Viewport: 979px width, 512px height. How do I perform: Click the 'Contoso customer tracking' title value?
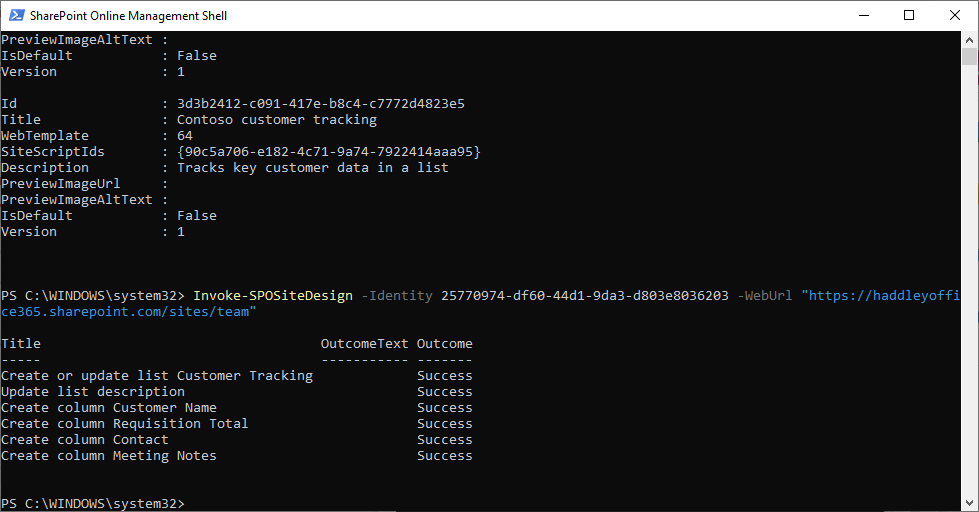click(276, 120)
